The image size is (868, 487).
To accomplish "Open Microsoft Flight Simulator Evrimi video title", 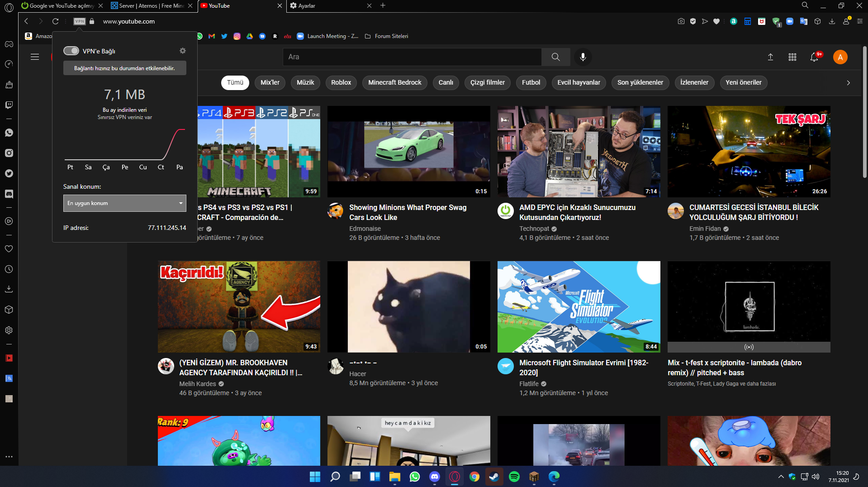I will (584, 368).
